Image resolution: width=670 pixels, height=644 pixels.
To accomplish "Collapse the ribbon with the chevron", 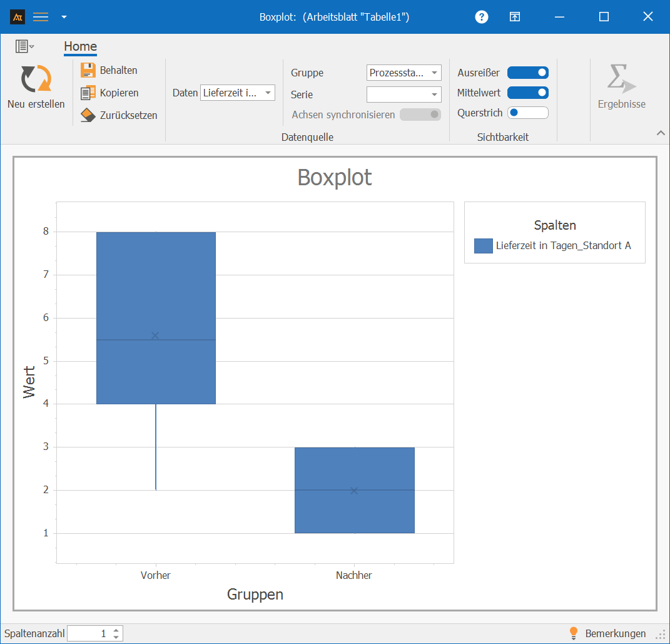I will point(661,133).
